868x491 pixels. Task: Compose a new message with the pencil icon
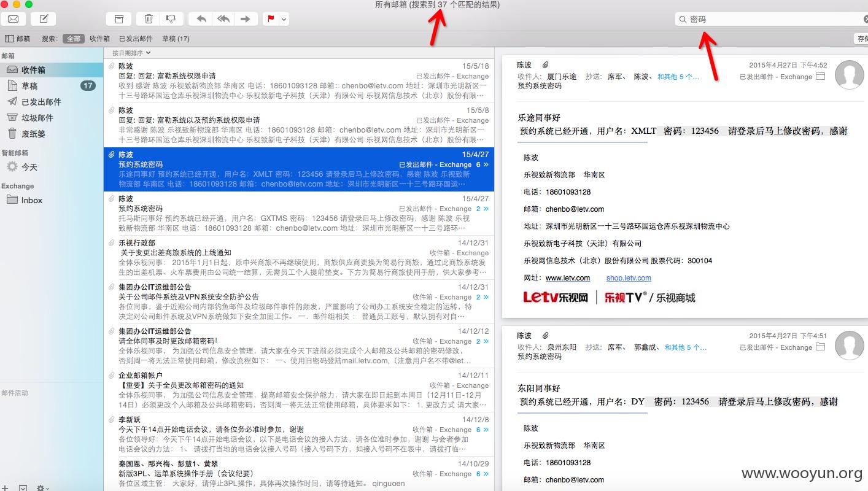[x=43, y=19]
